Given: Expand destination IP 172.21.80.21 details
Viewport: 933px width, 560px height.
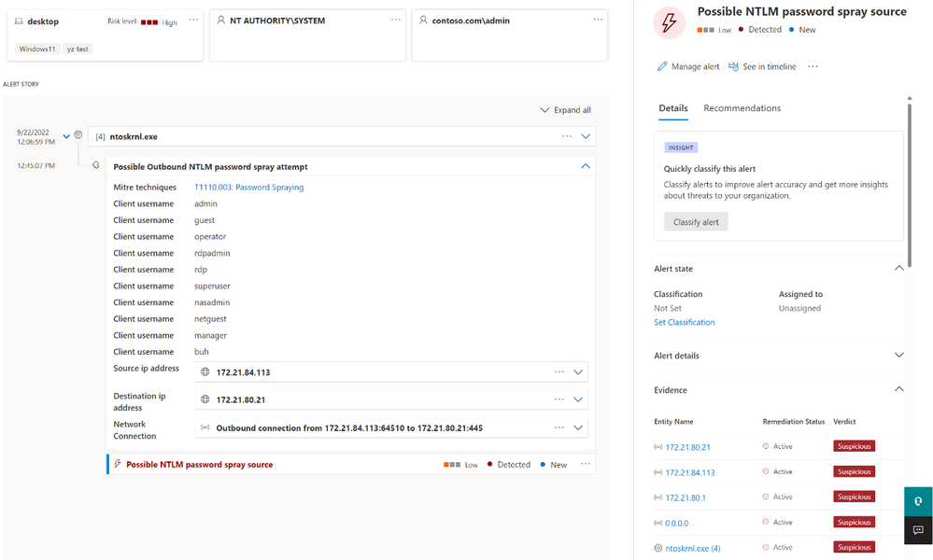Looking at the screenshot, I should coord(578,399).
